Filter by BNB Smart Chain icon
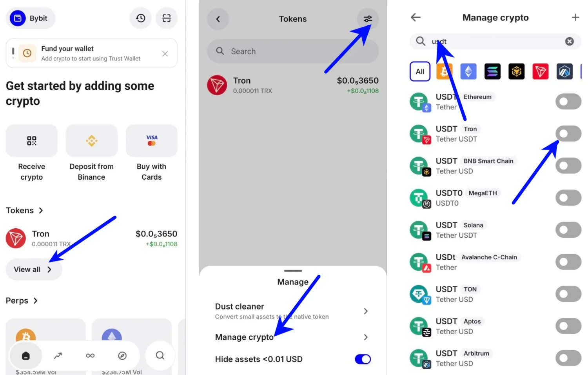Image resolution: width=588 pixels, height=375 pixels. pos(517,72)
